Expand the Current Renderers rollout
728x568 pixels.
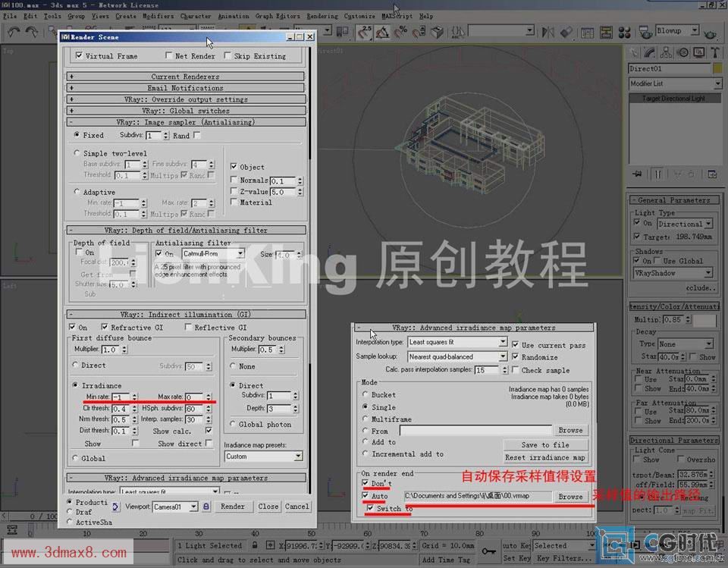tap(186, 77)
